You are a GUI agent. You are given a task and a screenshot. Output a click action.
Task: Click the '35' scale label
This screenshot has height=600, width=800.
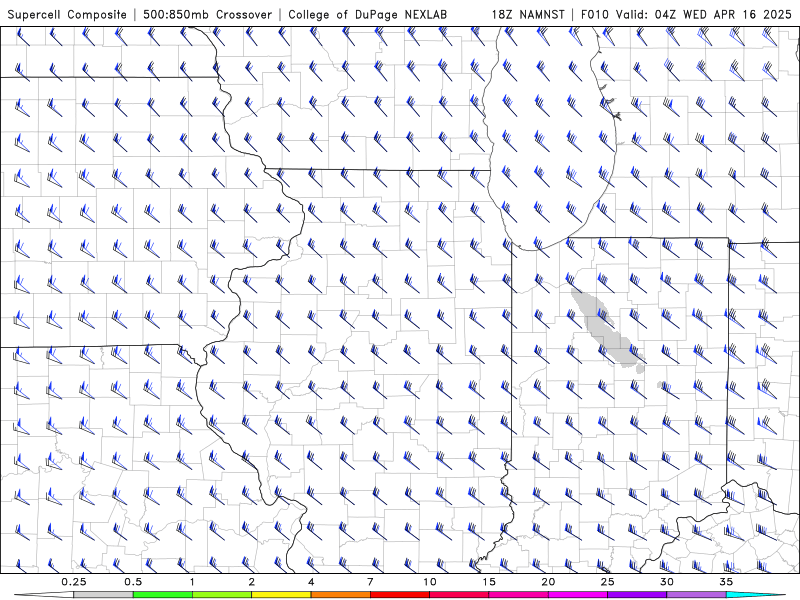726,582
